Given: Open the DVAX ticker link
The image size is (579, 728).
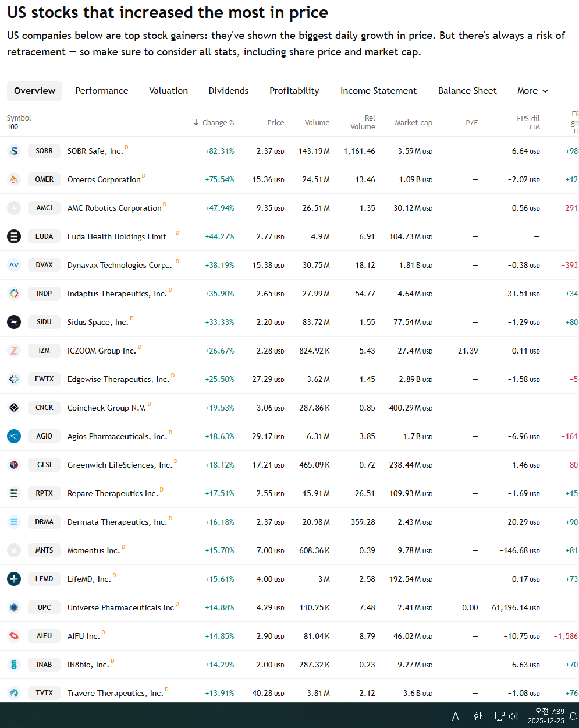Looking at the screenshot, I should pos(44,265).
